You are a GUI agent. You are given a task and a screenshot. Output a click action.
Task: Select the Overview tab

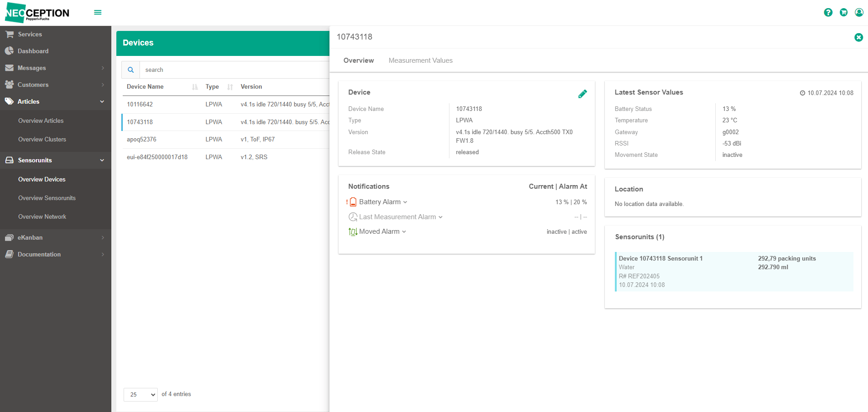click(359, 60)
